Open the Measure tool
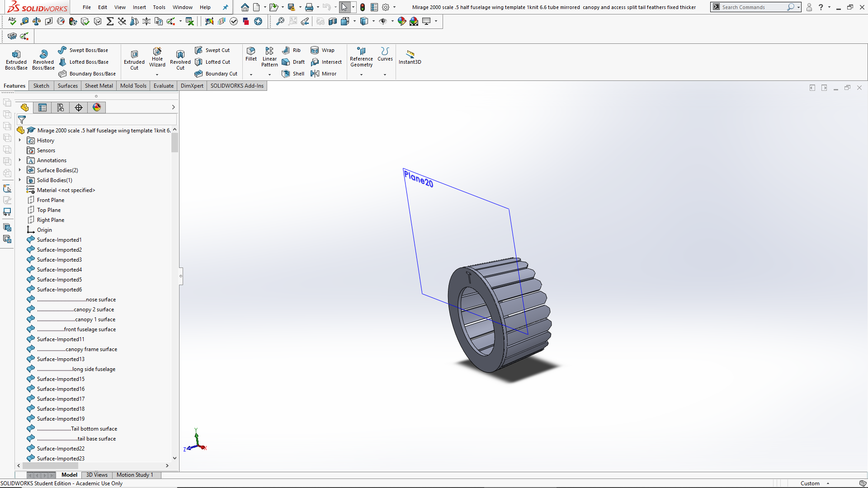The image size is (868, 488). pyautogui.click(x=24, y=21)
